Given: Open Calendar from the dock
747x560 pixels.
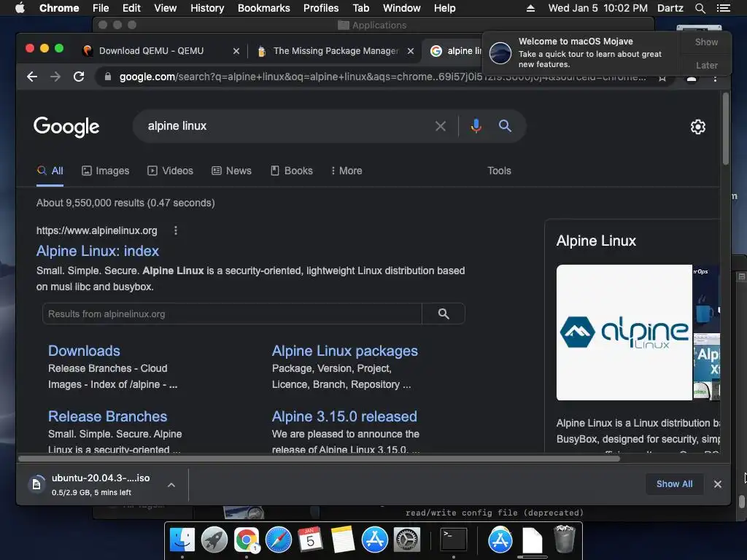Looking at the screenshot, I should tap(311, 540).
